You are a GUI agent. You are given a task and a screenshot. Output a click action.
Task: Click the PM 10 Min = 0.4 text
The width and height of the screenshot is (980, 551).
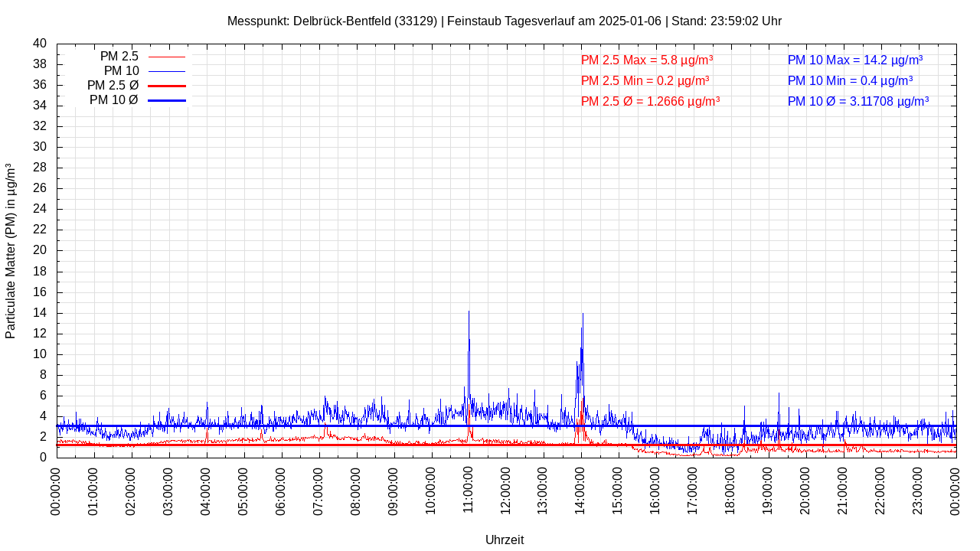[x=850, y=80]
